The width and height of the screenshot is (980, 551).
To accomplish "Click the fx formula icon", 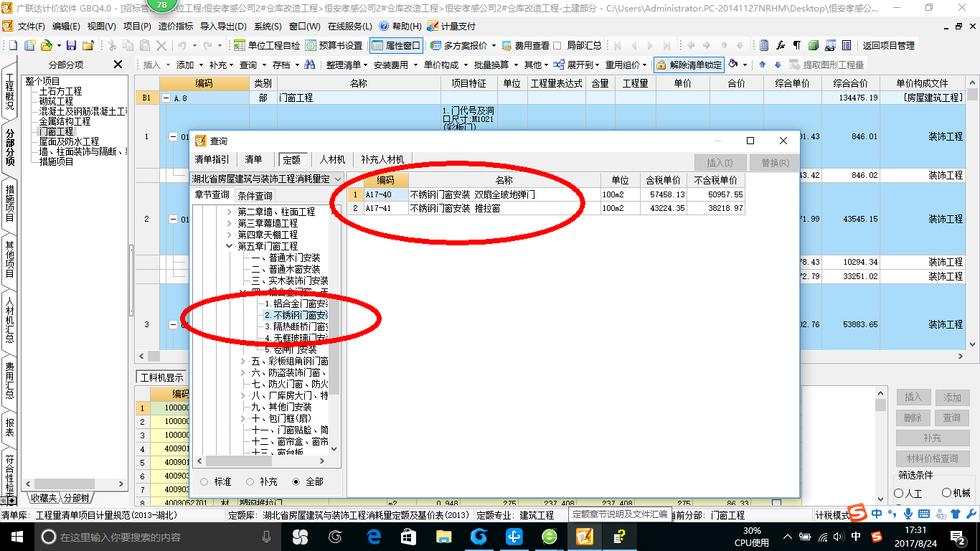I will click(x=781, y=45).
